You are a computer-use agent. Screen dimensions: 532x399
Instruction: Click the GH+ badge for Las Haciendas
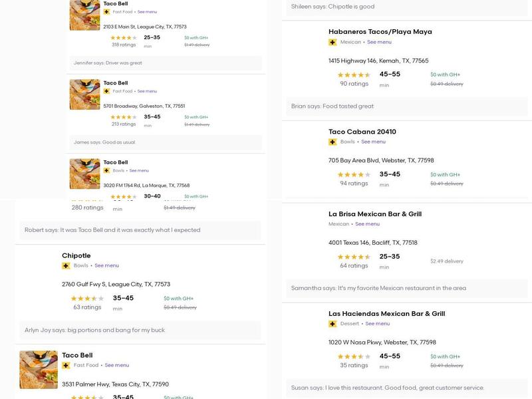coord(332,324)
